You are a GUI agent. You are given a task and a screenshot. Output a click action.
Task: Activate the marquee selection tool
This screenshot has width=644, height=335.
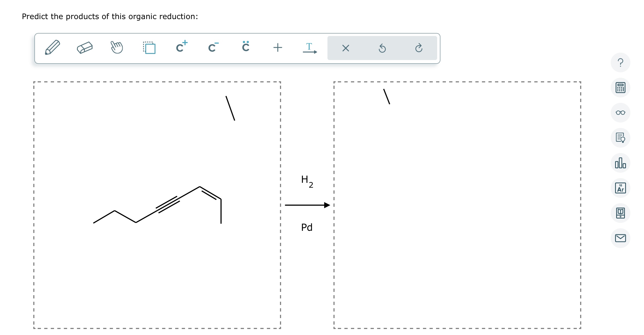click(x=149, y=48)
